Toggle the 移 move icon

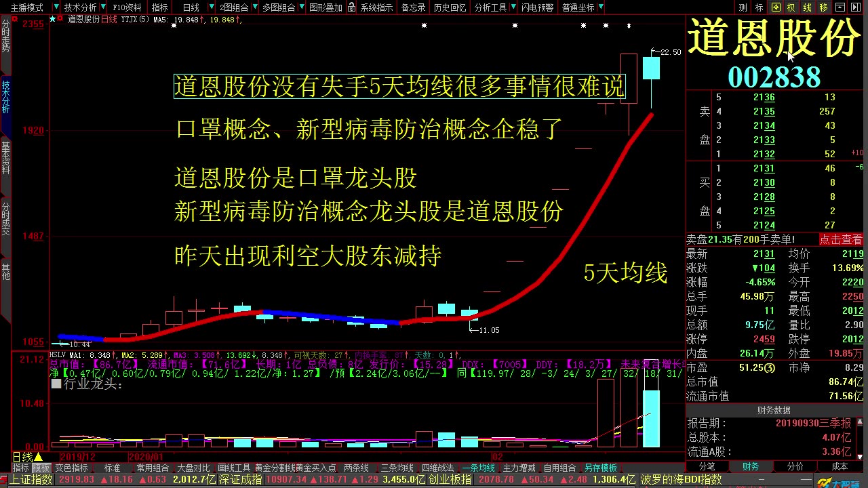point(824,7)
